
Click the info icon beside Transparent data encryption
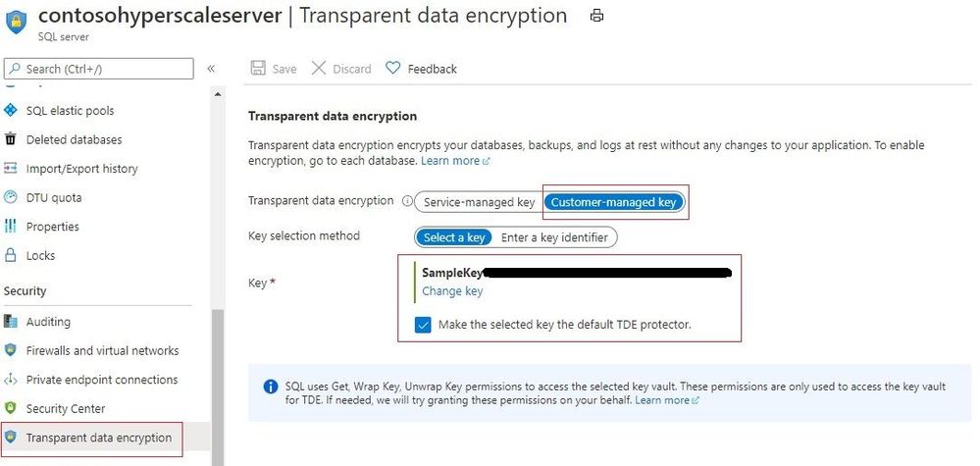407,201
